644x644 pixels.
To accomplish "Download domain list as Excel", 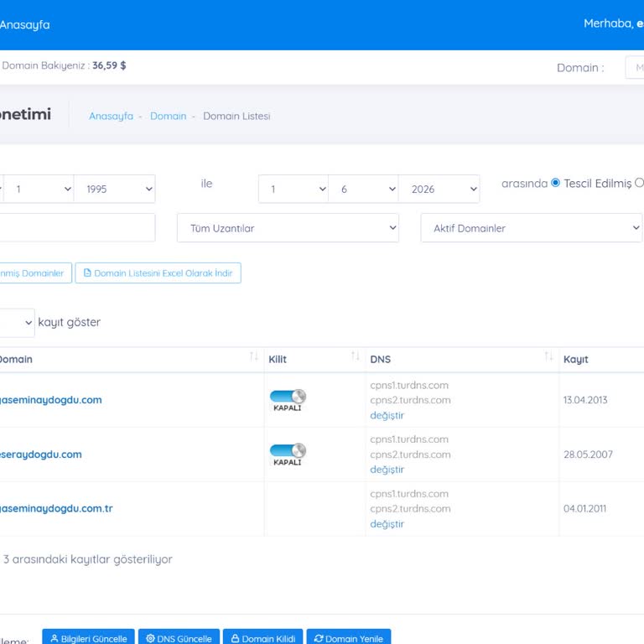I will [158, 273].
